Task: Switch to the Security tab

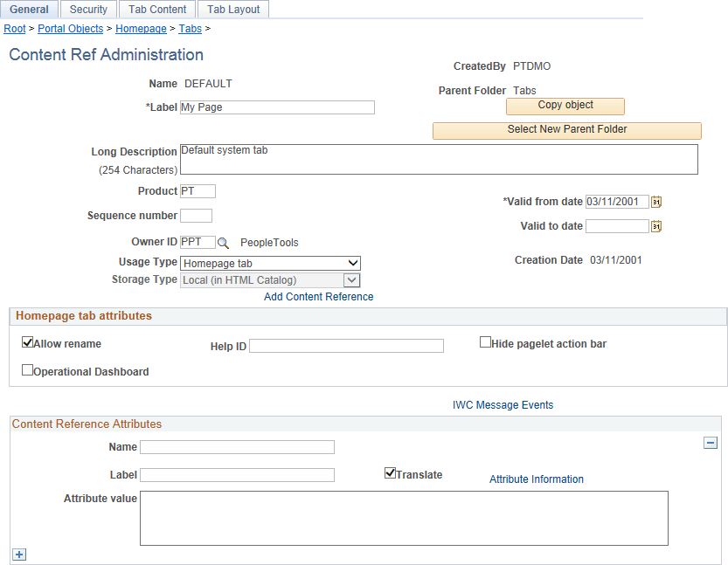Action: pyautogui.click(x=87, y=9)
